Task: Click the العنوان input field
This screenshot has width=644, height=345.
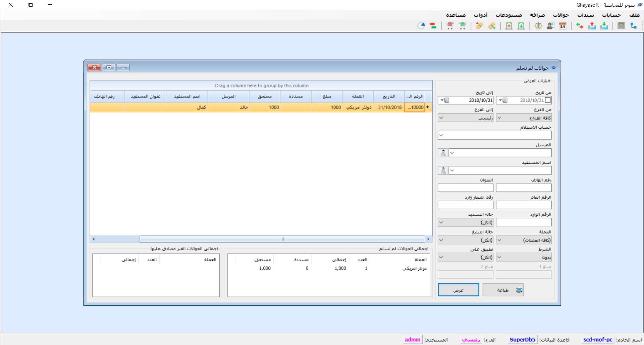Action: coord(466,188)
